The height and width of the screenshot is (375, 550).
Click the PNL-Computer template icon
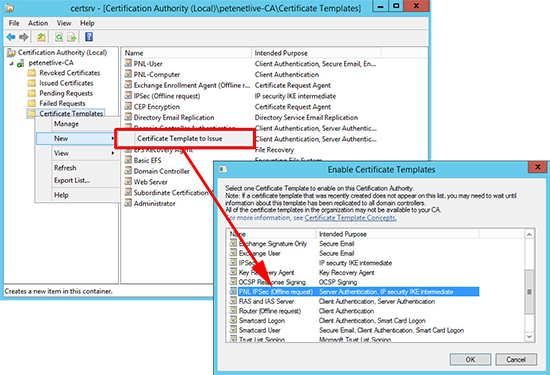(x=128, y=74)
